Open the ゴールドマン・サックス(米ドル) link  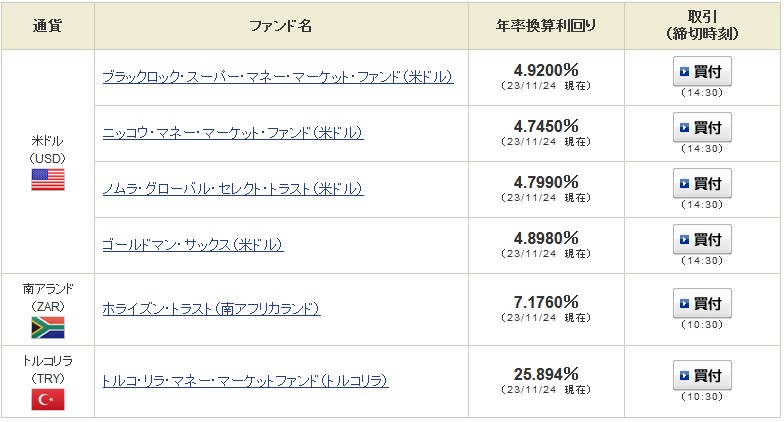tap(193, 245)
